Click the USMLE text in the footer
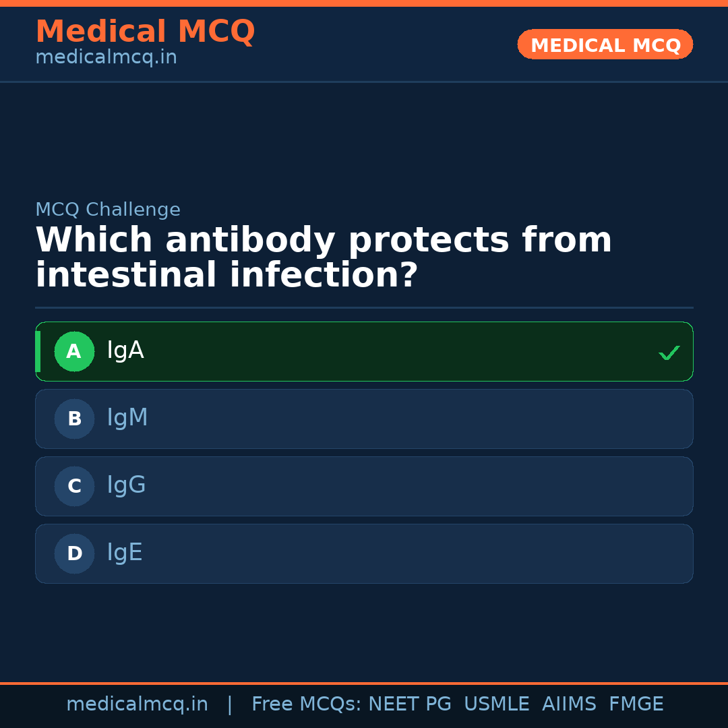This screenshot has height=728, width=728. click(x=496, y=704)
